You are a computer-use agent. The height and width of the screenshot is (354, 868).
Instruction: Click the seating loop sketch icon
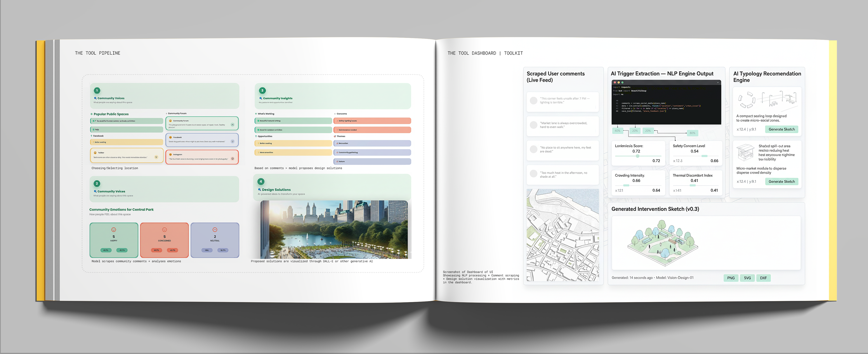click(x=747, y=100)
